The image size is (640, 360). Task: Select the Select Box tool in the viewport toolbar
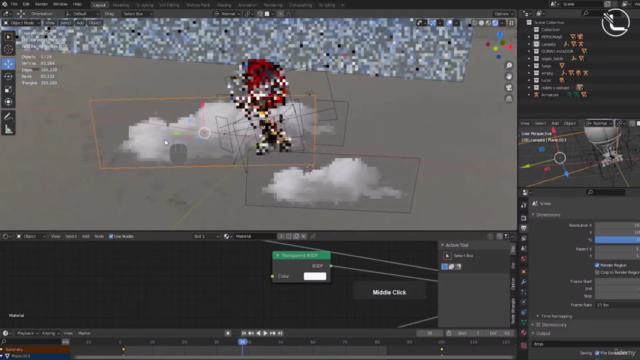pos(8,37)
